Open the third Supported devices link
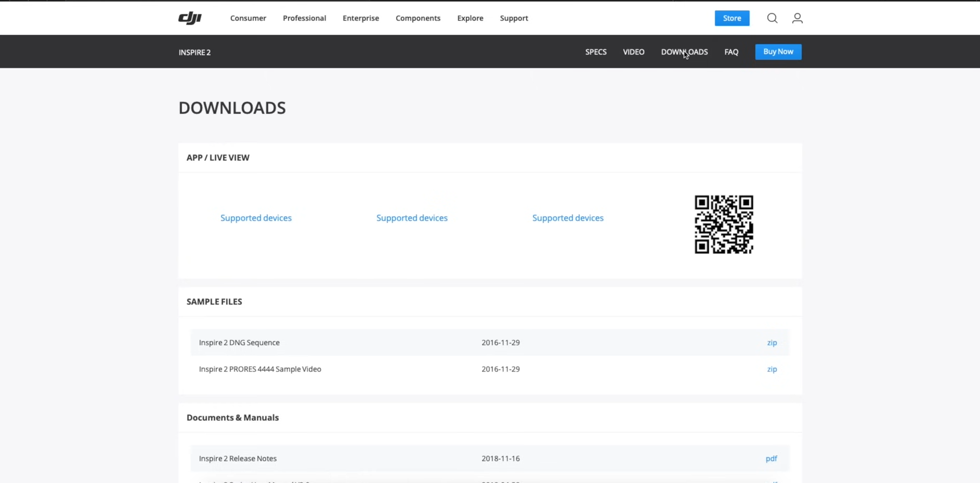The image size is (980, 483). click(x=568, y=218)
